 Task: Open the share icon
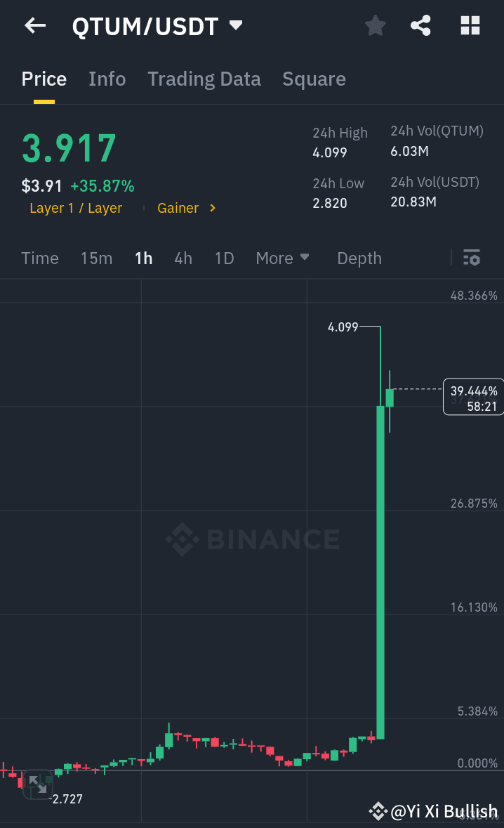click(x=420, y=25)
